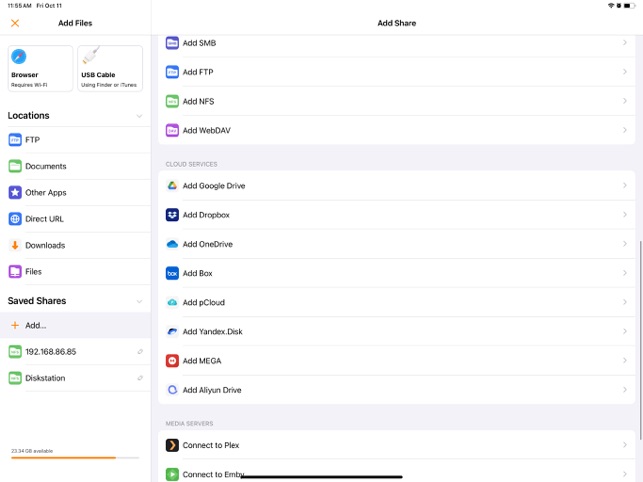Close the Add Files panel with X
Image resolution: width=643 pixels, height=482 pixels.
tap(15, 23)
